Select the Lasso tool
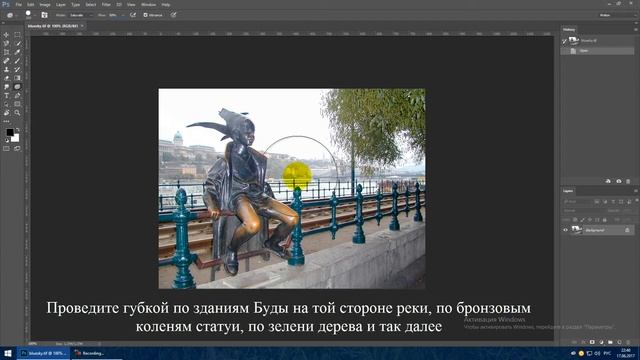The width and height of the screenshot is (640, 360). (7, 43)
